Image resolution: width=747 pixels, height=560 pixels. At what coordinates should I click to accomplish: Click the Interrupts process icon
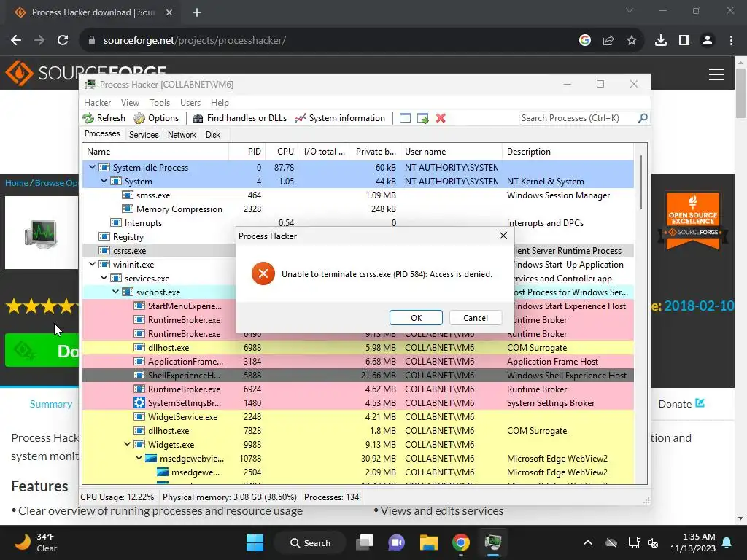click(116, 222)
